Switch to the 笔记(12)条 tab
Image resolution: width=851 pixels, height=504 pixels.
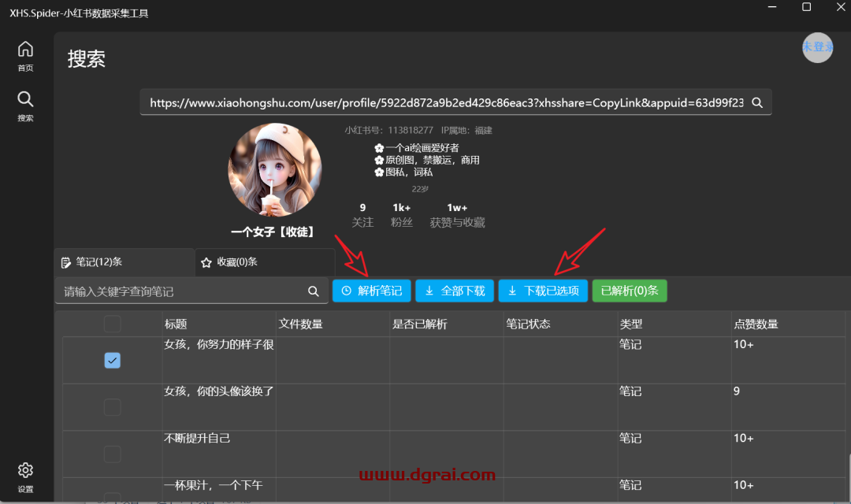(124, 262)
